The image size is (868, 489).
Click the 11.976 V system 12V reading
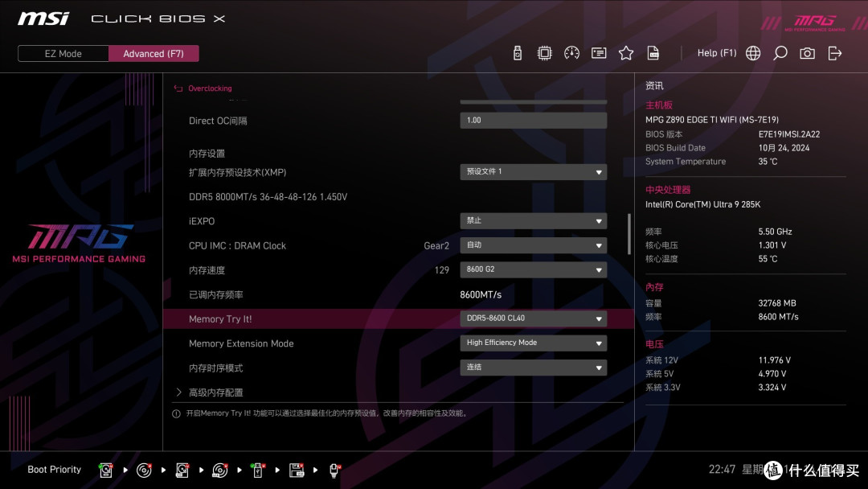pyautogui.click(x=775, y=360)
